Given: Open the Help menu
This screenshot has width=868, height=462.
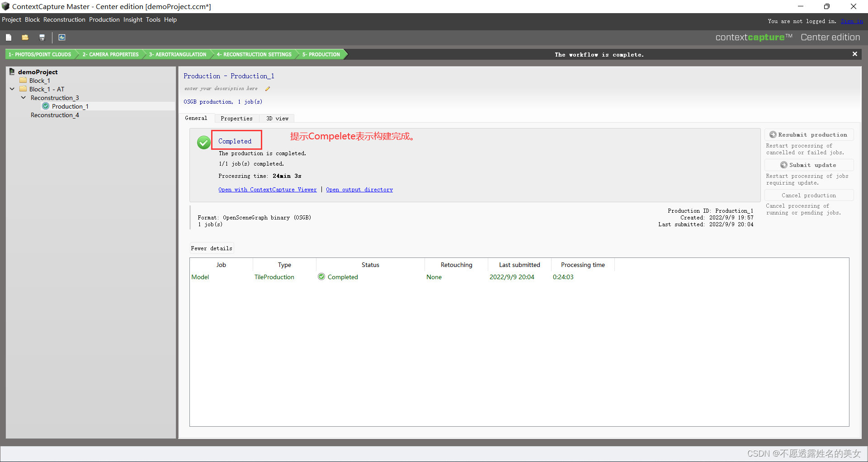Looking at the screenshot, I should pyautogui.click(x=170, y=20).
